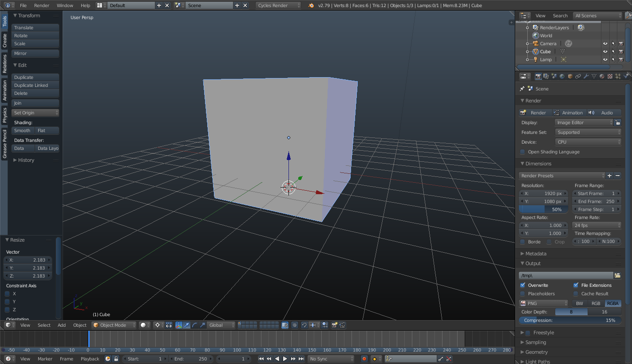Toggle the 3D manipulator axes icon
Image resolution: width=632 pixels, height=364 pixels.
click(x=179, y=325)
